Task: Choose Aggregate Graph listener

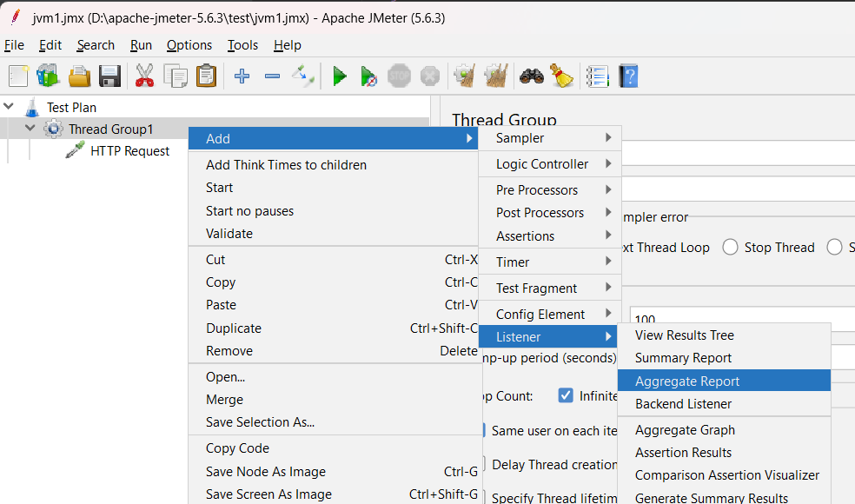Action: 724,430
